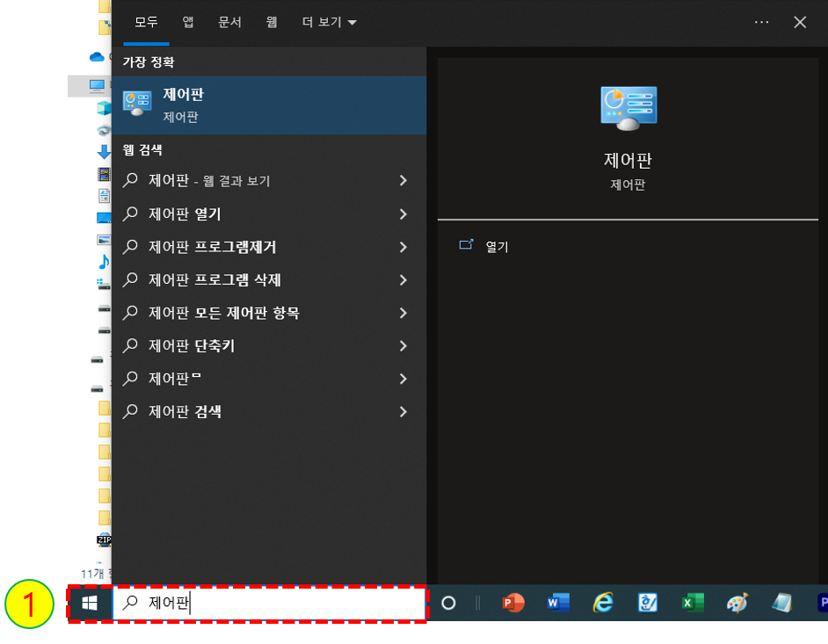Open the 더 보기 dropdown menu
Screen dimensions: 828x644
(x=329, y=23)
